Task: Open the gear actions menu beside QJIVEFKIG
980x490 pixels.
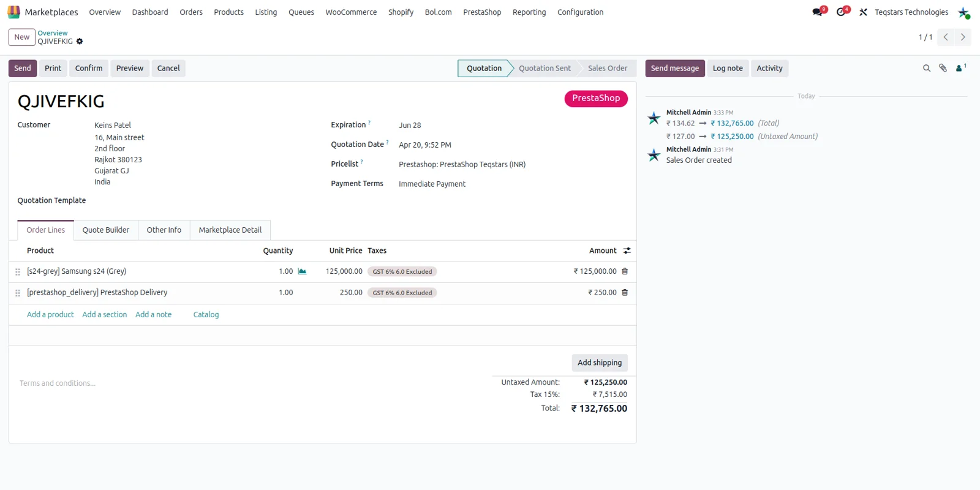Action: click(80, 42)
